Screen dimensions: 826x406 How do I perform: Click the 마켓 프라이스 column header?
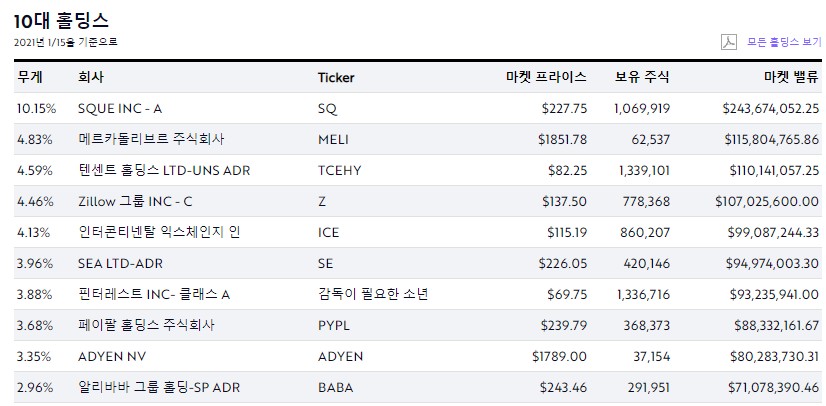pyautogui.click(x=546, y=77)
